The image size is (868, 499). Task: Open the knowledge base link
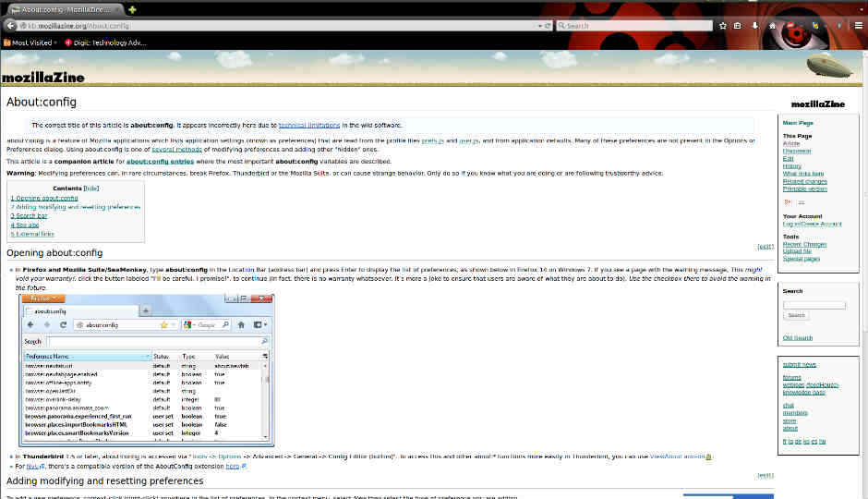coord(803,392)
